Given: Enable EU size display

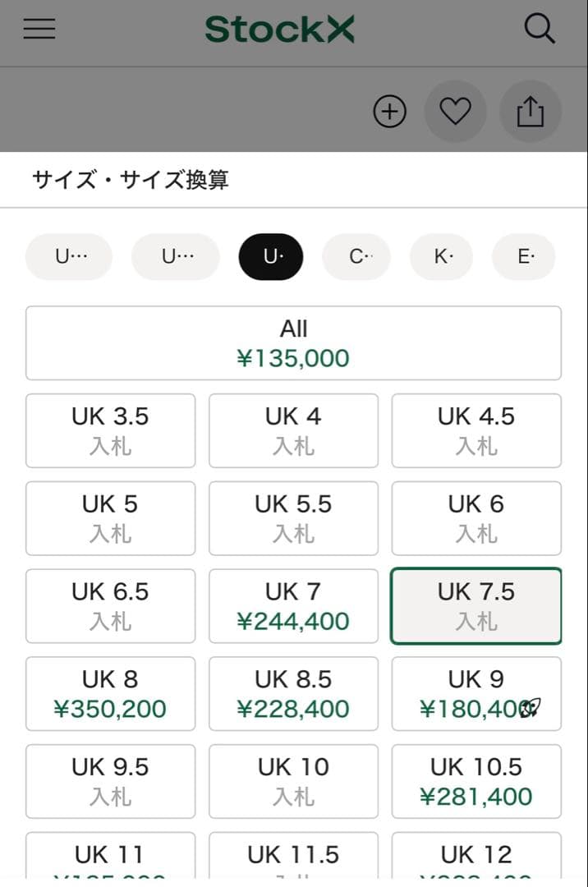Looking at the screenshot, I should pos(523,256).
